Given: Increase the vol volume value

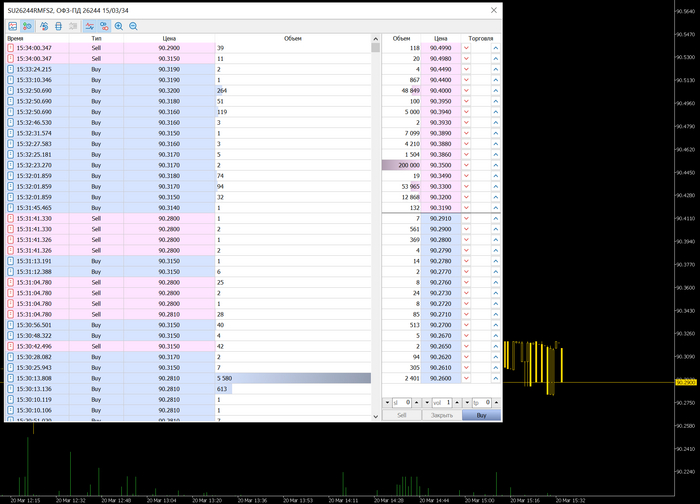Looking at the screenshot, I should click(x=457, y=403).
